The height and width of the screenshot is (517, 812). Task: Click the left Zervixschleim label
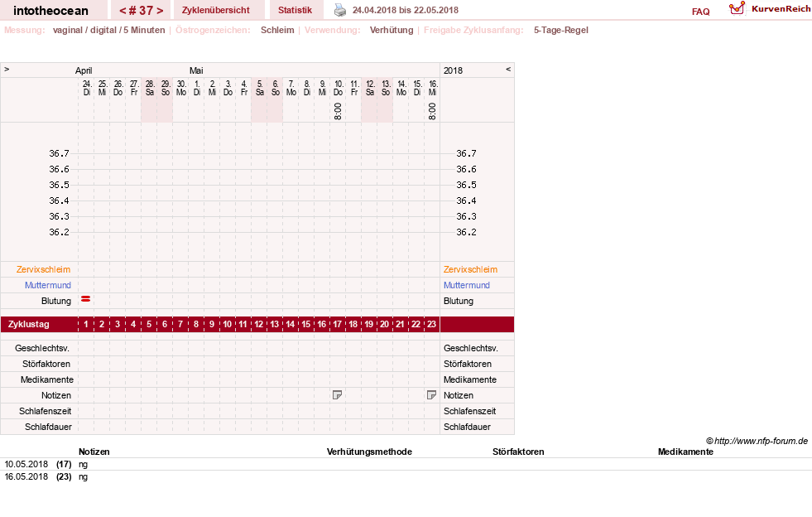point(44,269)
